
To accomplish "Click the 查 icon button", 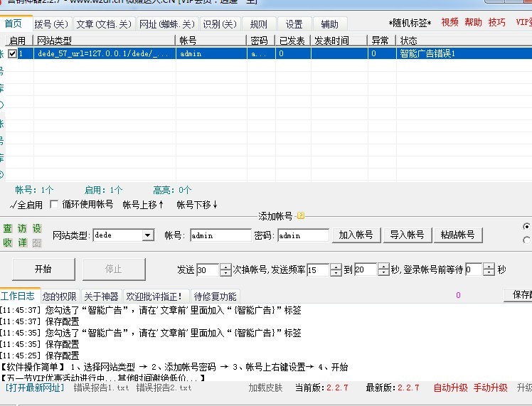I will coord(8,228).
